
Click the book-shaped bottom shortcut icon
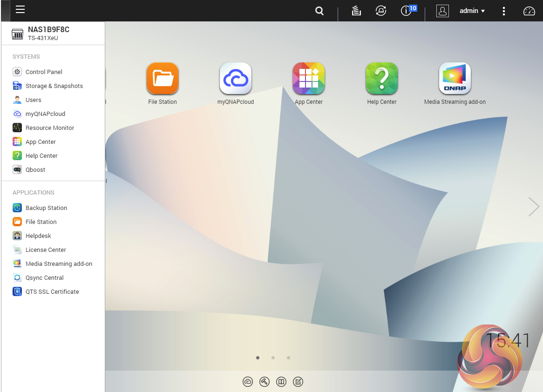point(281,382)
